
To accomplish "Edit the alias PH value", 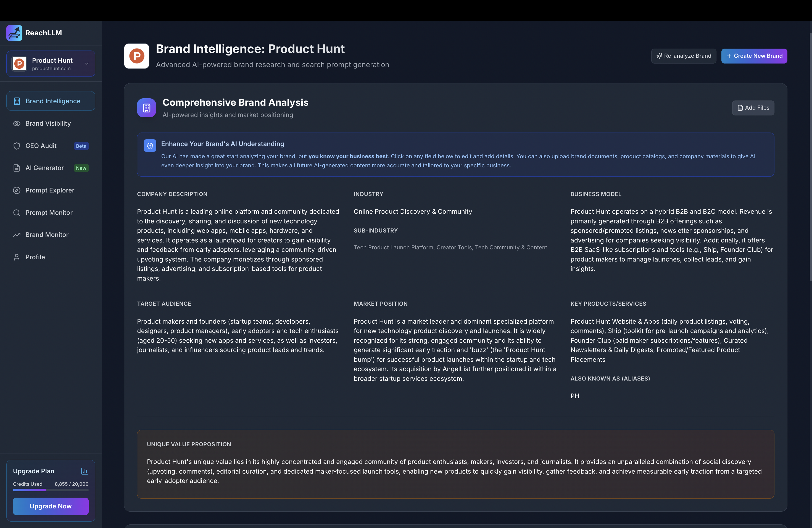I will click(575, 396).
